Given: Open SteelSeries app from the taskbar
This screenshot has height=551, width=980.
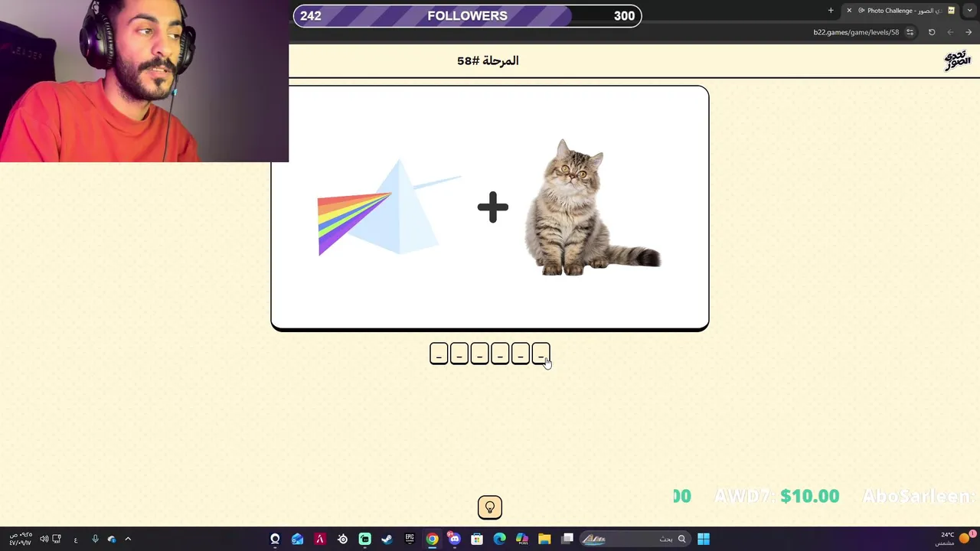Looking at the screenshot, I should (x=342, y=539).
